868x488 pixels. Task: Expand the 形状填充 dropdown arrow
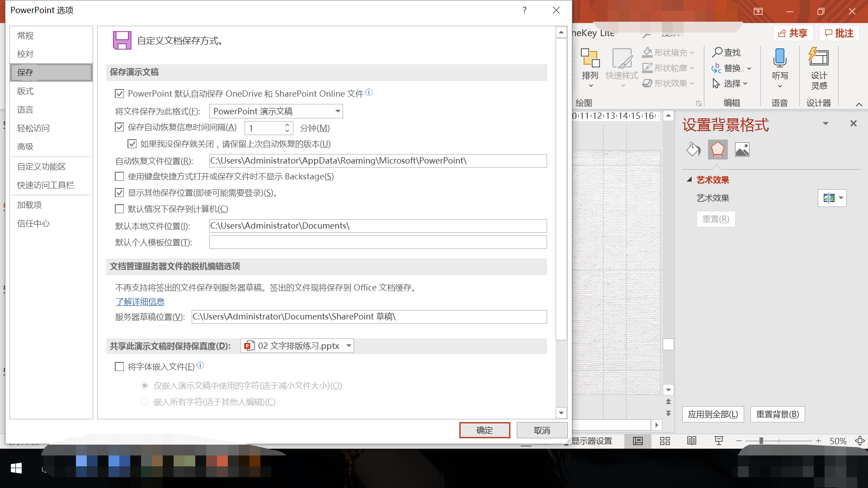tap(692, 53)
